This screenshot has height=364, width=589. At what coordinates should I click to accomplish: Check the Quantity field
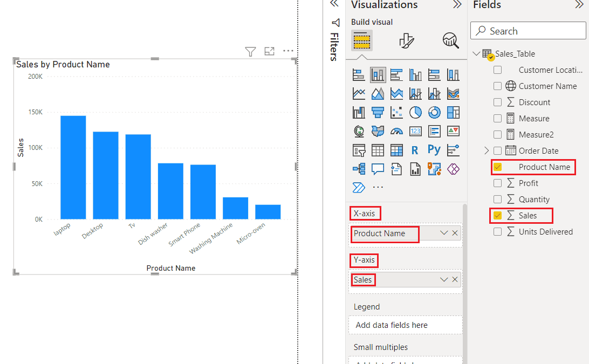pyautogui.click(x=497, y=199)
